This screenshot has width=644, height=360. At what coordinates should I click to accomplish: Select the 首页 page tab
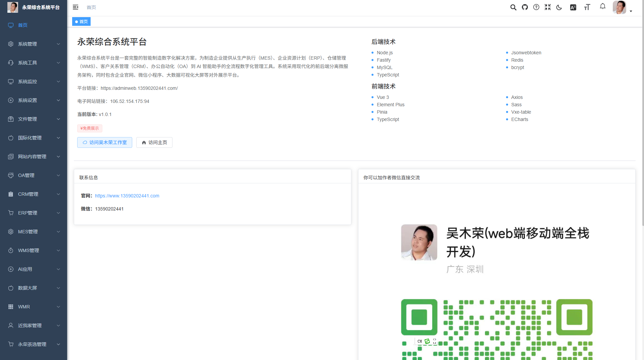tap(81, 21)
